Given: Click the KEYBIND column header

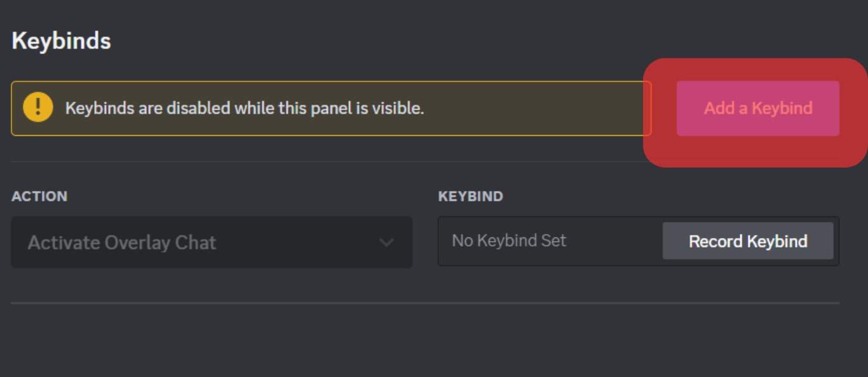Looking at the screenshot, I should click(x=471, y=196).
